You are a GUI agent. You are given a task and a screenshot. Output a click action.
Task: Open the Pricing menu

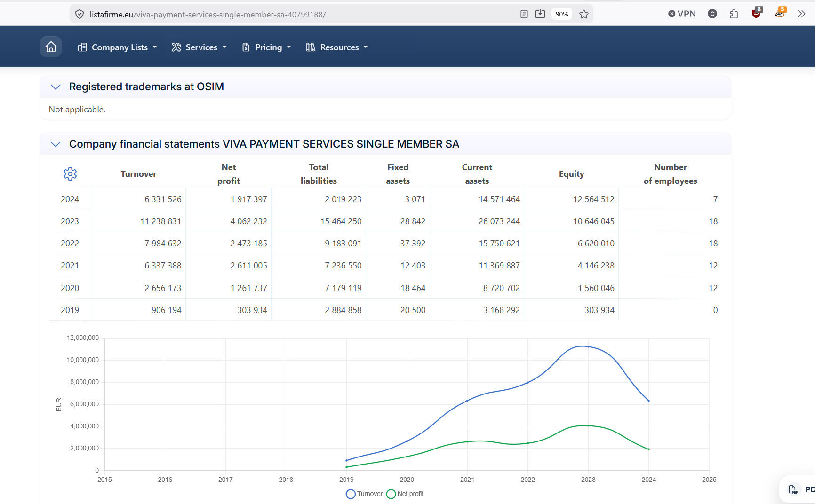click(x=266, y=47)
